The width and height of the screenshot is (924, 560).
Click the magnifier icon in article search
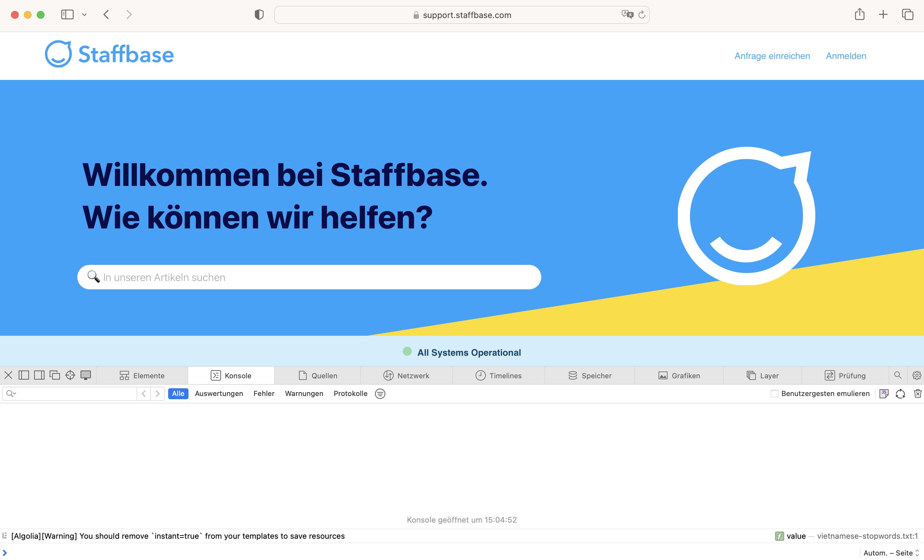click(x=93, y=277)
